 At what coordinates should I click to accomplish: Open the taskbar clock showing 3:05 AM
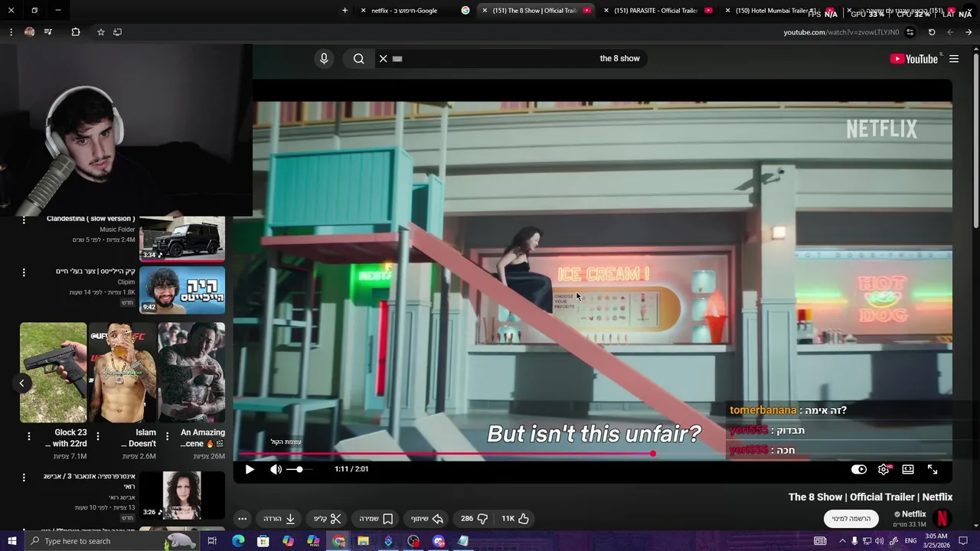(x=936, y=541)
